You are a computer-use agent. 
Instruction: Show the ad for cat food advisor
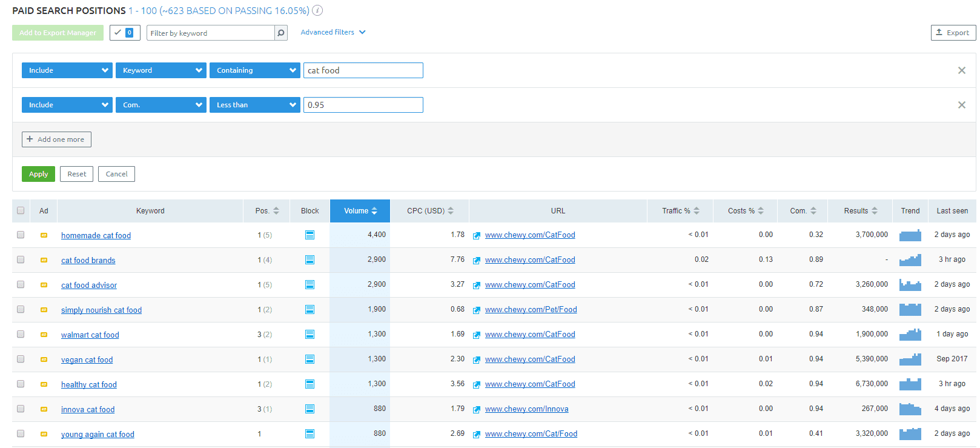(44, 284)
